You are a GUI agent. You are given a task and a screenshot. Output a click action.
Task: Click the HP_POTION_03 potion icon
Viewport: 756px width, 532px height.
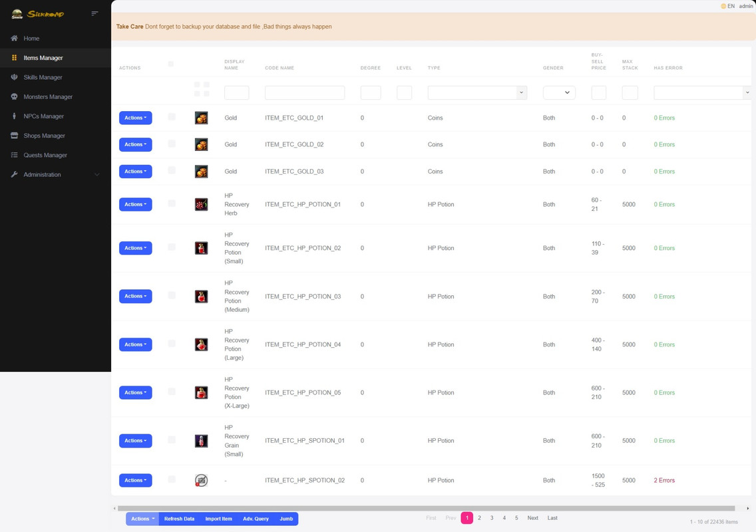pyautogui.click(x=201, y=297)
